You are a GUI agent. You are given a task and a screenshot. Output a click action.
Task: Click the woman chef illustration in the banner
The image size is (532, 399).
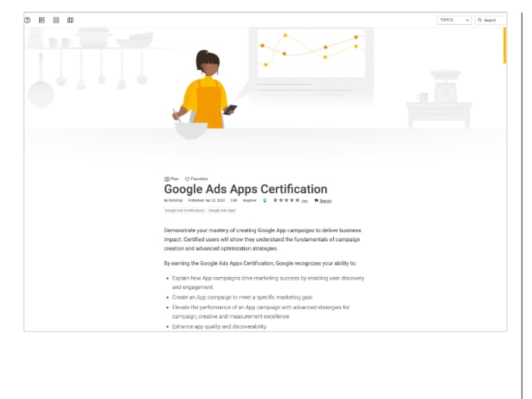coord(204,93)
